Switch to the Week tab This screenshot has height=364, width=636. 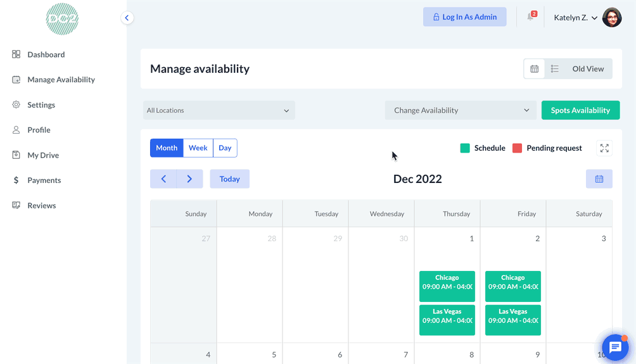[198, 148]
